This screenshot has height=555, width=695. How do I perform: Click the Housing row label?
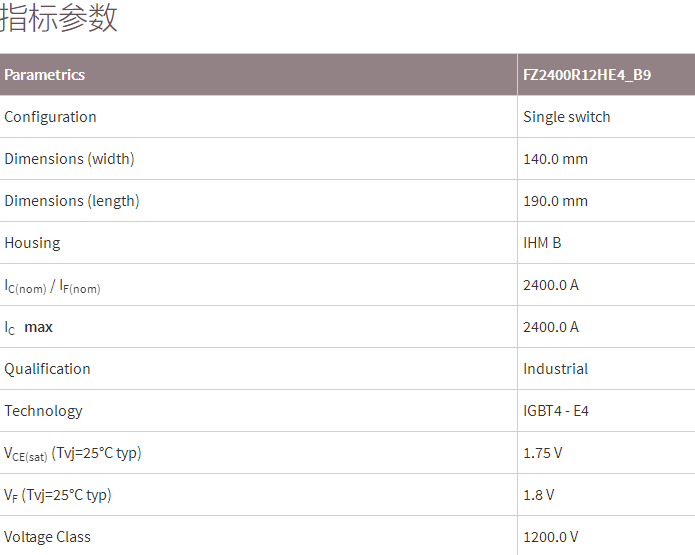(x=32, y=243)
